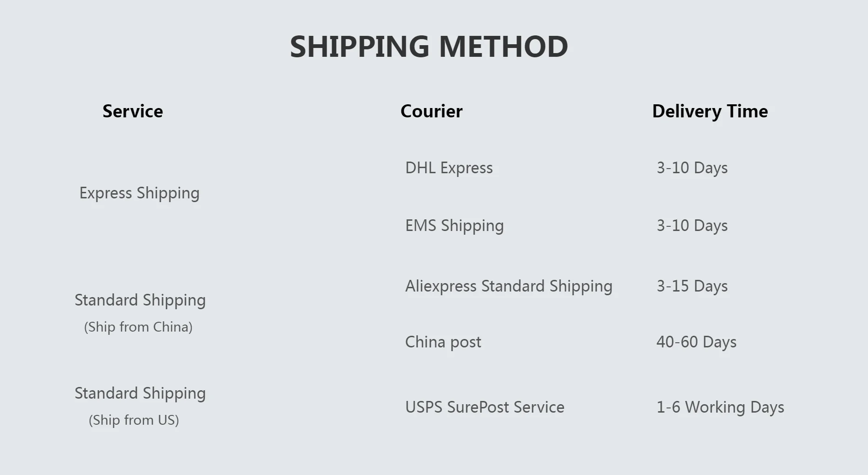Screen dimensions: 868x475
Task: Select the China post courier
Action: point(443,342)
